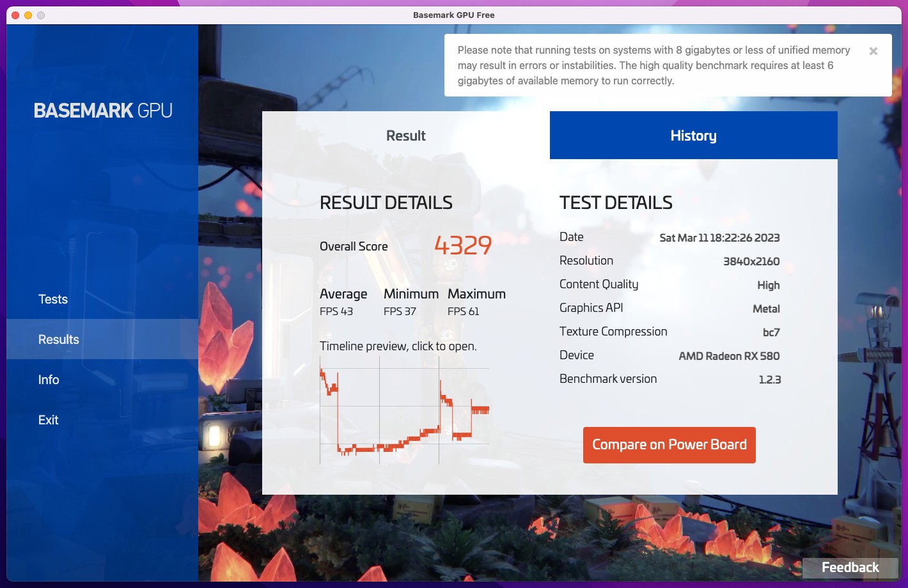Click the resolution value 3840x2160
Viewport: 908px width, 588px height.
[751, 261]
